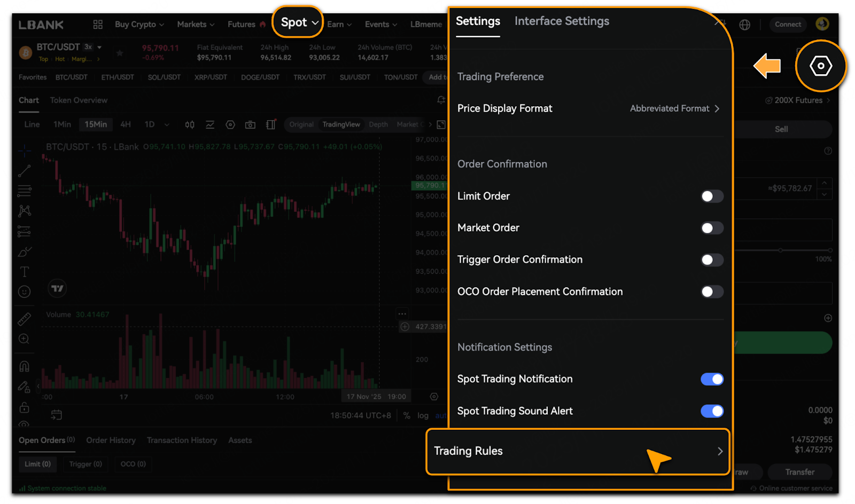This screenshot has width=855, height=504.
Task: Open the Order History tab
Action: tap(111, 440)
